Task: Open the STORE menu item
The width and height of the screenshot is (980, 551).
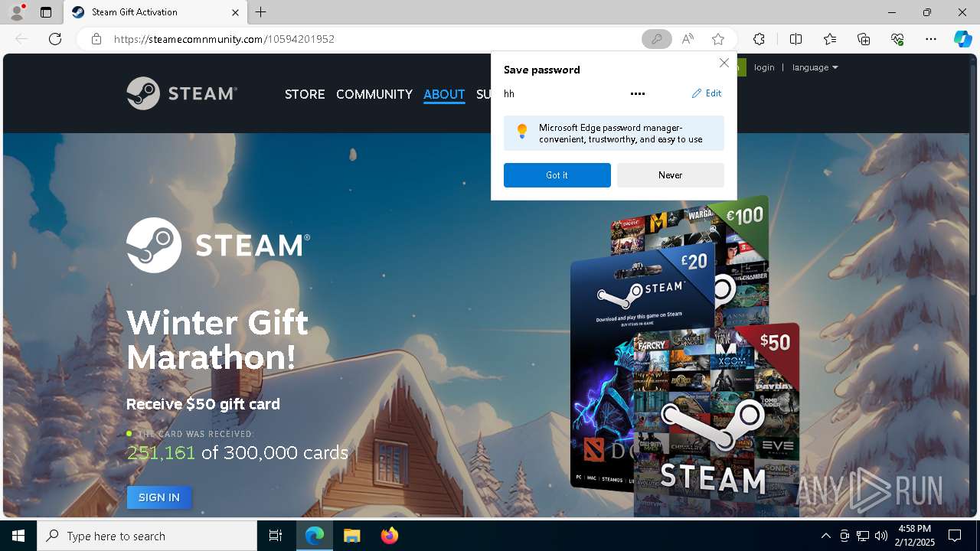Action: coord(305,94)
